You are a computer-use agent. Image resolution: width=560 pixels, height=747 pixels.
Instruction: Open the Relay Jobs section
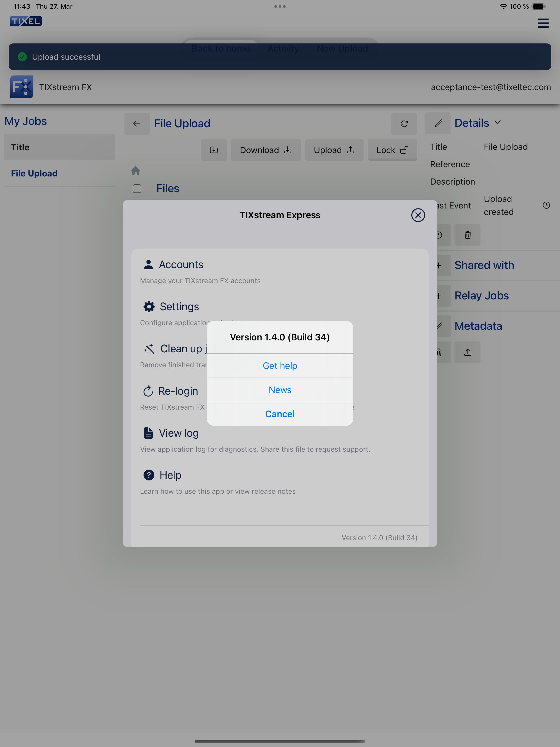click(481, 296)
